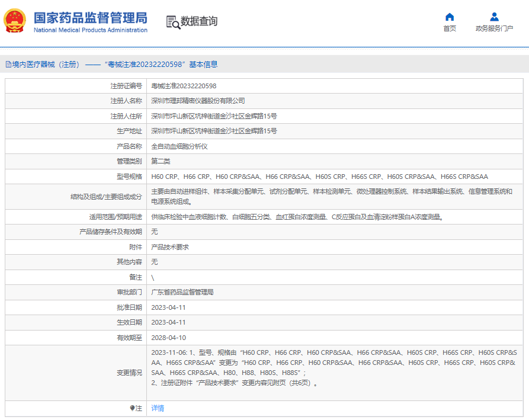
Task: Open the 政务服务门户 user icon
Action: pyautogui.click(x=494, y=17)
